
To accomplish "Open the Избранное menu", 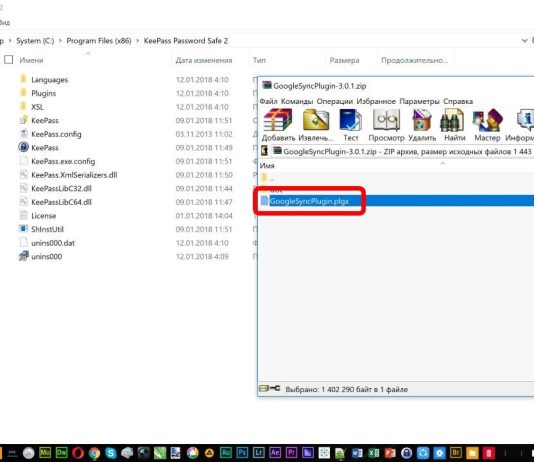I will tap(376, 101).
